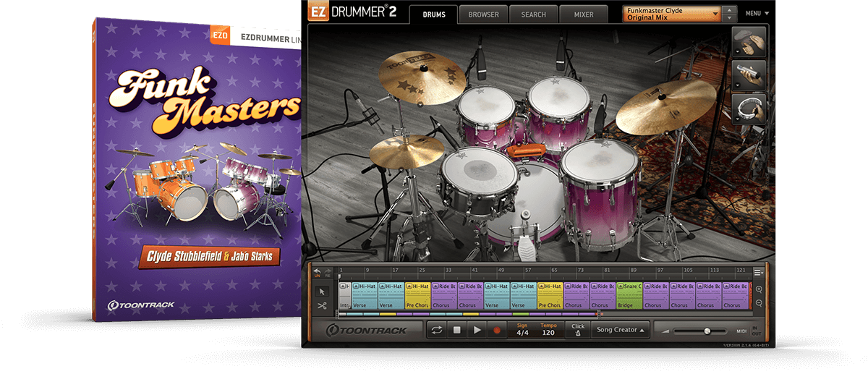Screen dimensions: 868x374
Task: Switch to the MIXER tab
Action: coord(583,14)
